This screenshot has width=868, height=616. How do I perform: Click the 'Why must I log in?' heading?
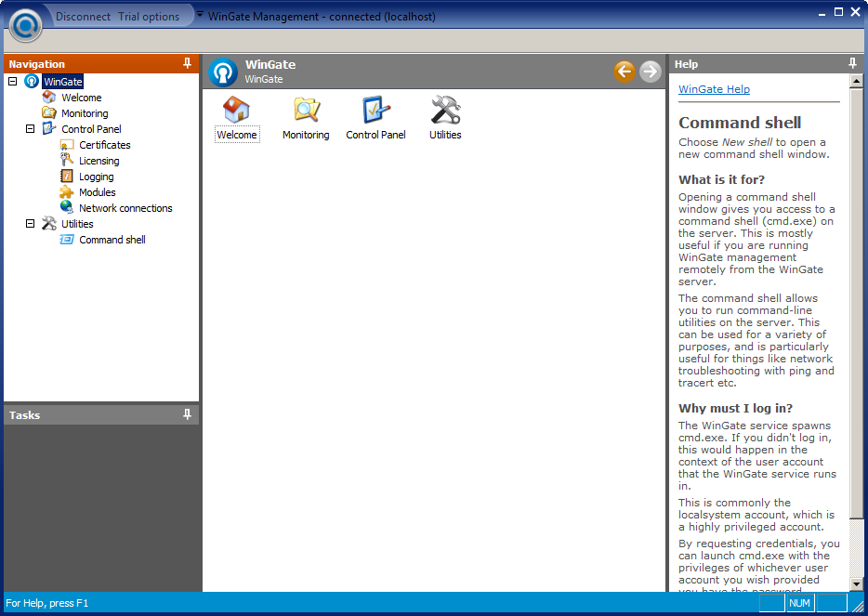pos(736,408)
